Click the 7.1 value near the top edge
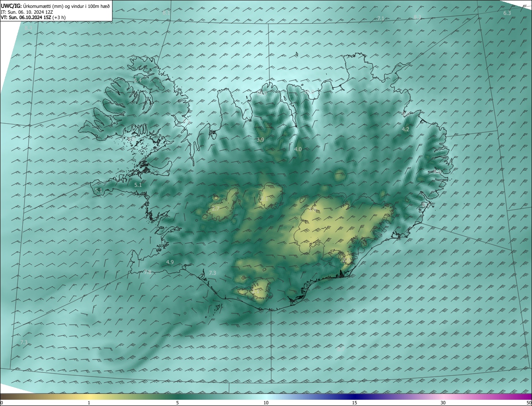 pos(381,19)
